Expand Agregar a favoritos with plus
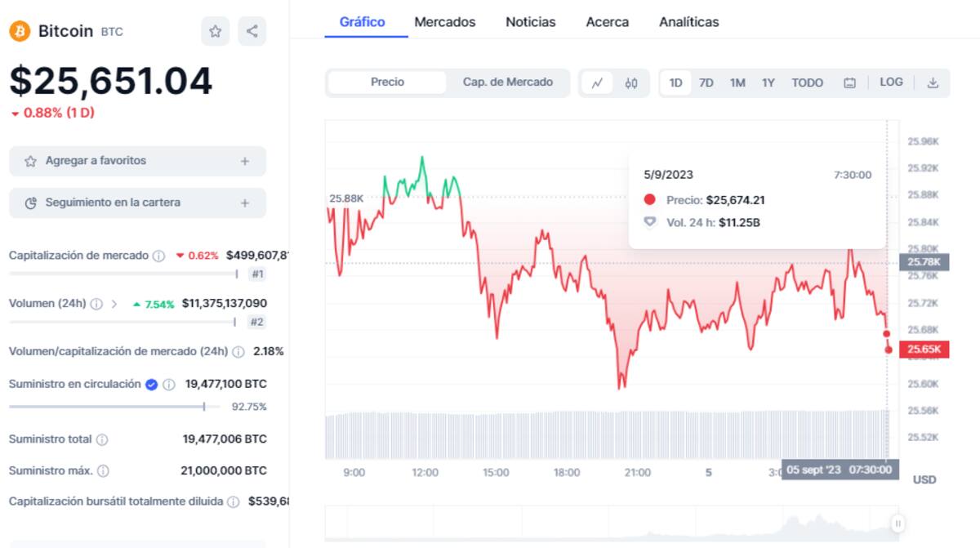 (x=244, y=162)
